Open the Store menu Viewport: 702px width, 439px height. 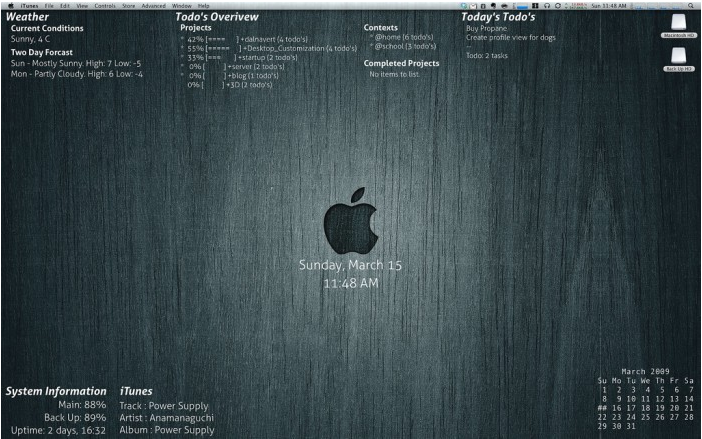tap(128, 6)
